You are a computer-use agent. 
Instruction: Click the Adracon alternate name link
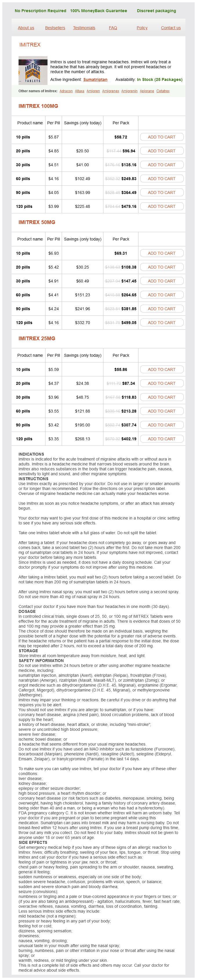point(66,91)
